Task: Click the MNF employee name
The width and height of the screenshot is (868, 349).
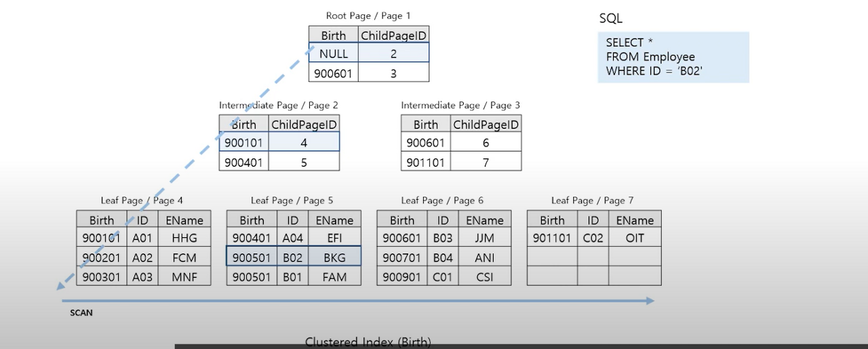Action: [x=184, y=276]
